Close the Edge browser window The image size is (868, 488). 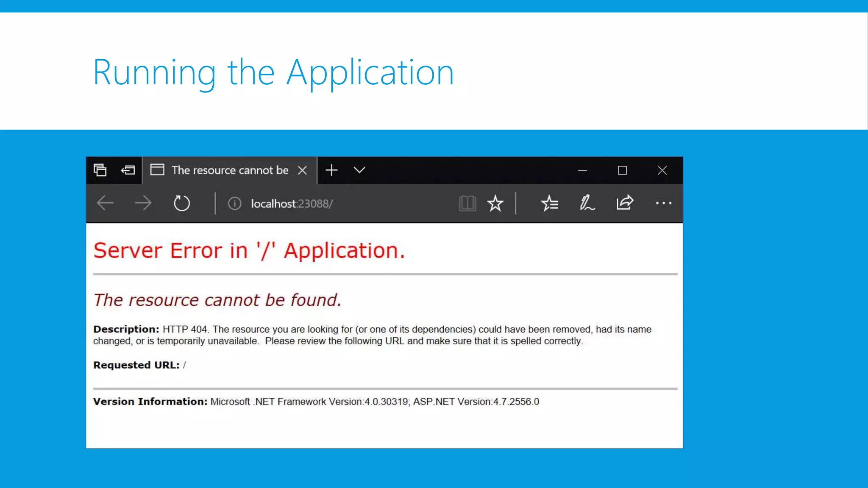pyautogui.click(x=662, y=170)
